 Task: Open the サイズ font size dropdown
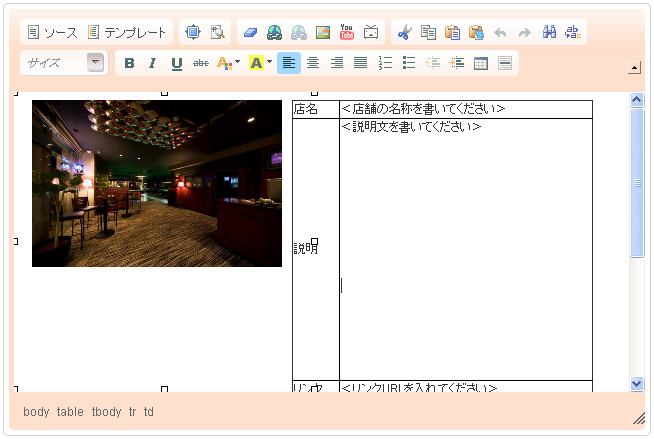coord(64,63)
